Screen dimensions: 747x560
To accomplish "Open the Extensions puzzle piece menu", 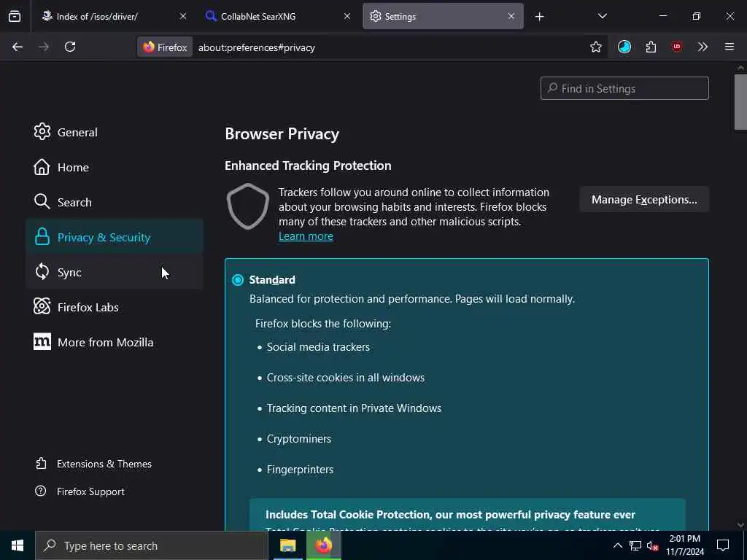I will tap(651, 47).
